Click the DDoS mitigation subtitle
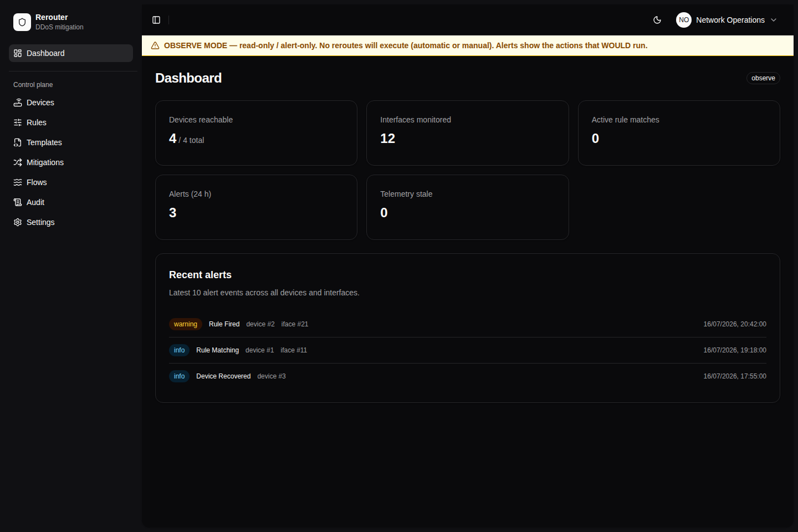798x532 pixels. (x=59, y=27)
